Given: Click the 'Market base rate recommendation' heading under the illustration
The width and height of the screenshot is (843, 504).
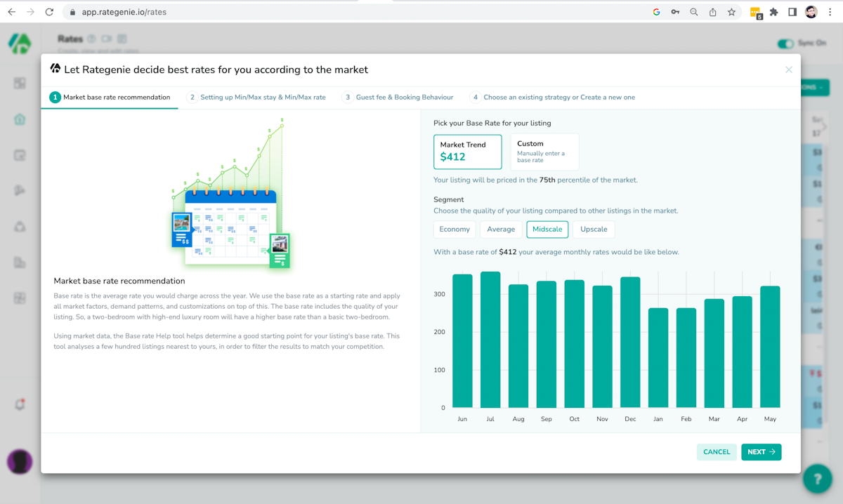Looking at the screenshot, I should (x=119, y=281).
